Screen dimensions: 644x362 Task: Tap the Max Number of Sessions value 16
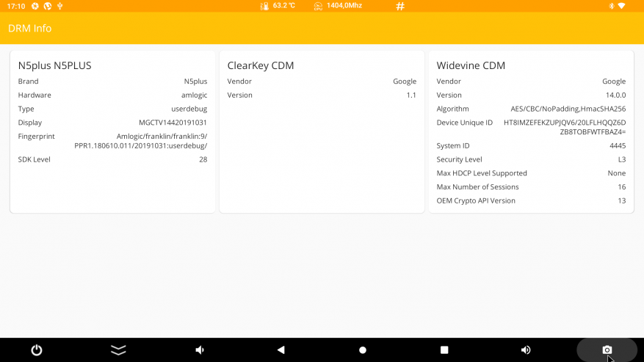pyautogui.click(x=622, y=187)
